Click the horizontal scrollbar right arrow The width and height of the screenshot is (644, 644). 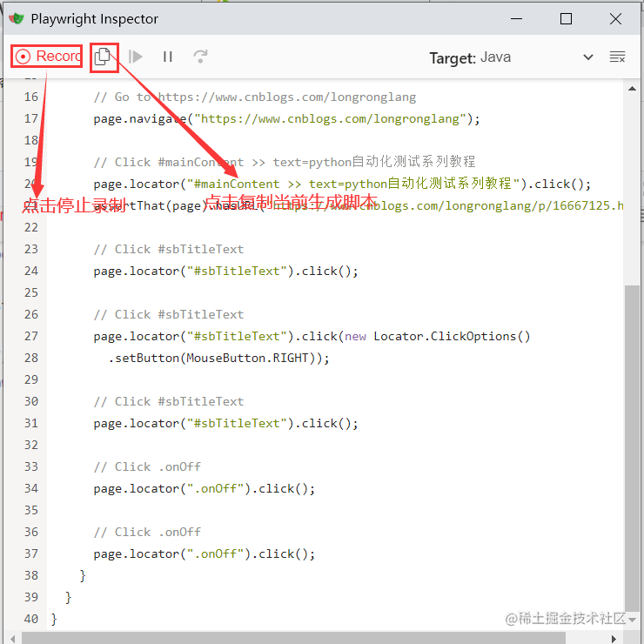point(614,639)
